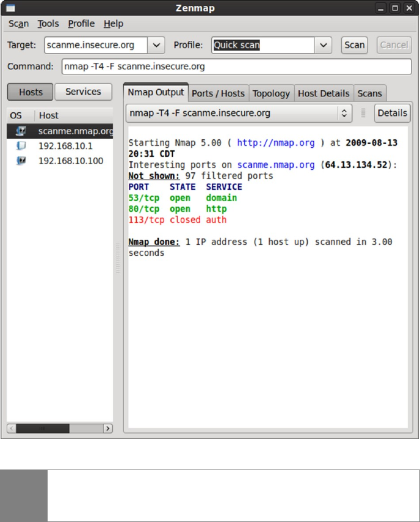Image resolution: width=420 pixels, height=522 pixels.
Task: Minimize the Zenmap window
Action: tap(381, 8)
